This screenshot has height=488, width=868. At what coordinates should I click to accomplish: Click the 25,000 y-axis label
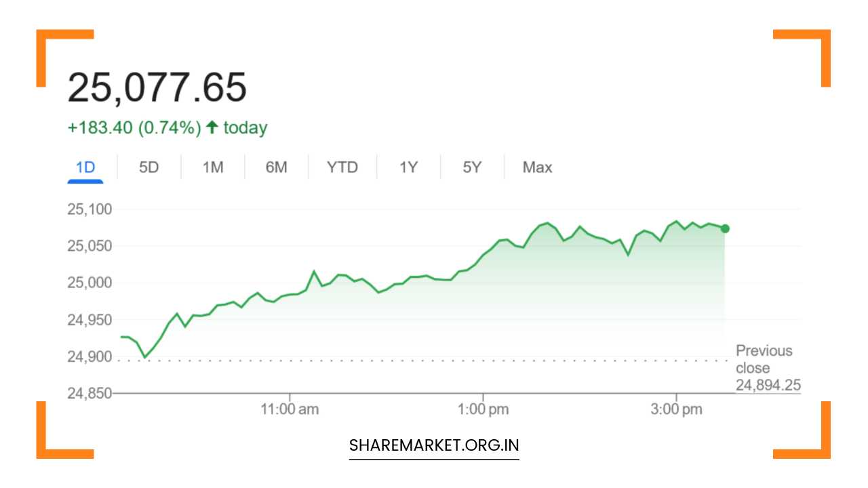coord(89,283)
